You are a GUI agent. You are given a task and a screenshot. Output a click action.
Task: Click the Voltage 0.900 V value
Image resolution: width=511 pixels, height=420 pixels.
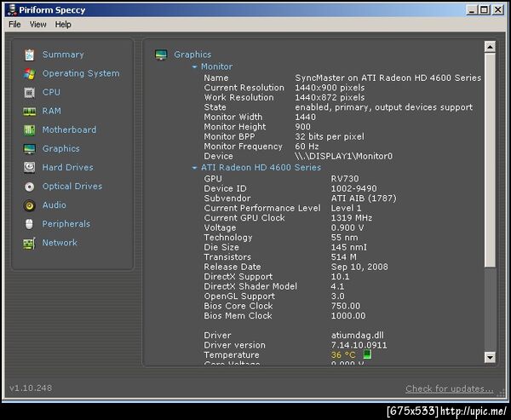tap(347, 227)
